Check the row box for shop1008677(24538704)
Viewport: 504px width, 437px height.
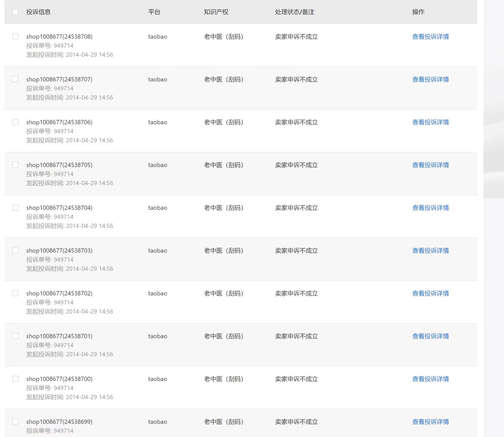15,208
